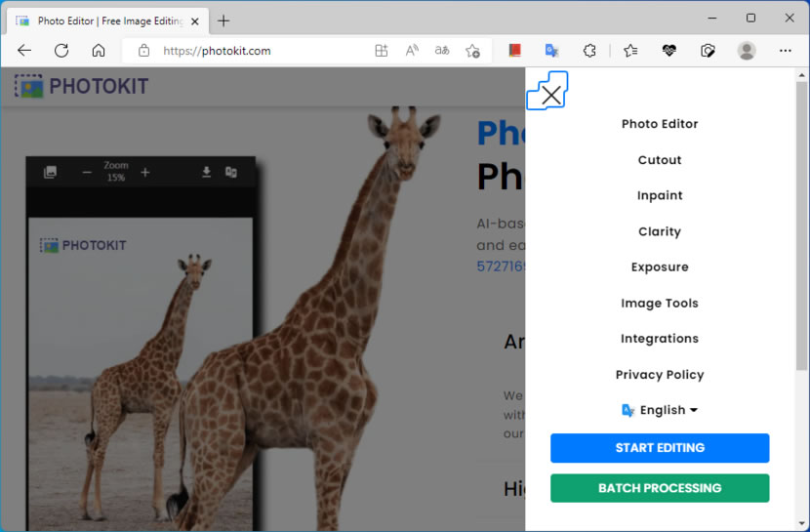The image size is (810, 532).
Task: View site information lock icon
Action: (x=144, y=51)
